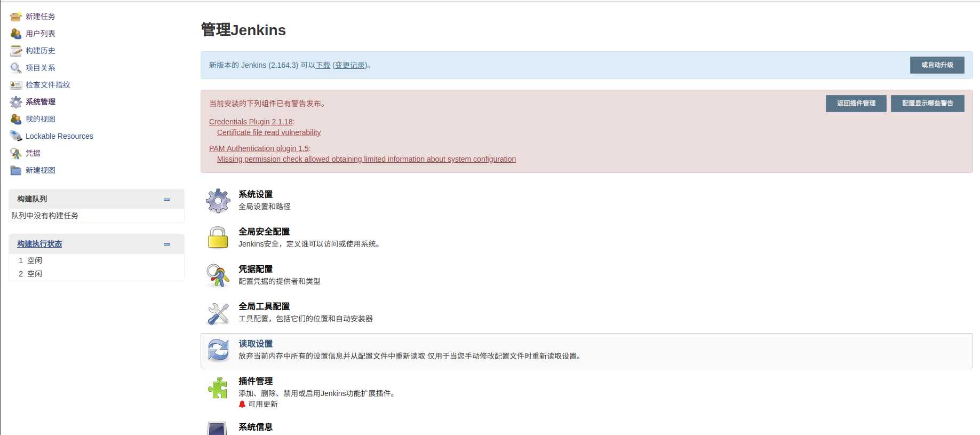Image resolution: width=980 pixels, height=435 pixels.
Task: Open 新建视图 text in the sidebar
Action: tap(41, 170)
